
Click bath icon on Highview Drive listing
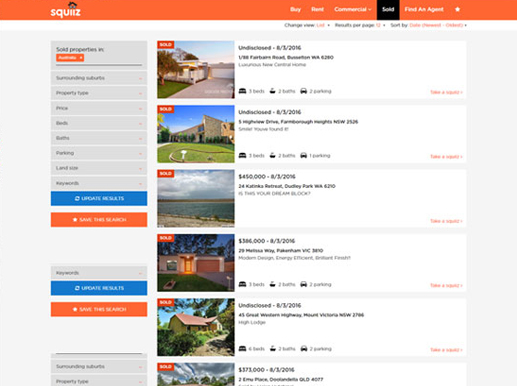272,155
